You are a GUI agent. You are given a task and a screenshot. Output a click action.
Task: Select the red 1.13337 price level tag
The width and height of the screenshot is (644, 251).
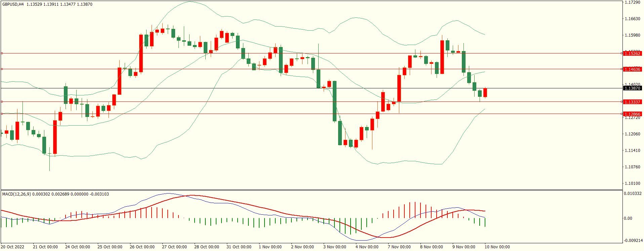click(x=632, y=102)
